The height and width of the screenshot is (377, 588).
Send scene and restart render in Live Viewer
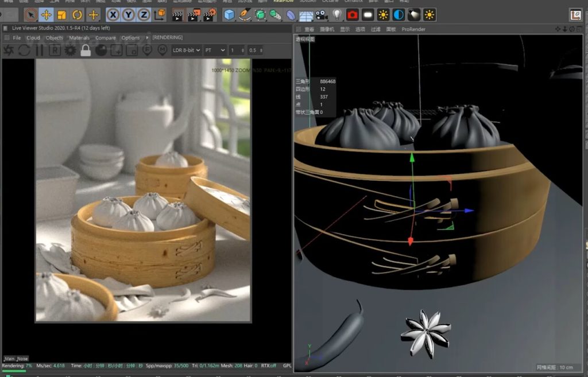9,50
